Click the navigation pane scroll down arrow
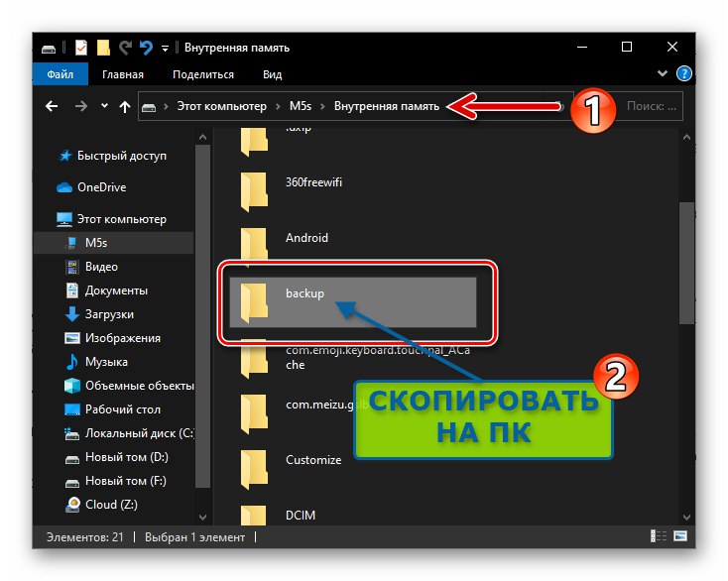Image resolution: width=728 pixels, height=581 pixels. point(202,517)
